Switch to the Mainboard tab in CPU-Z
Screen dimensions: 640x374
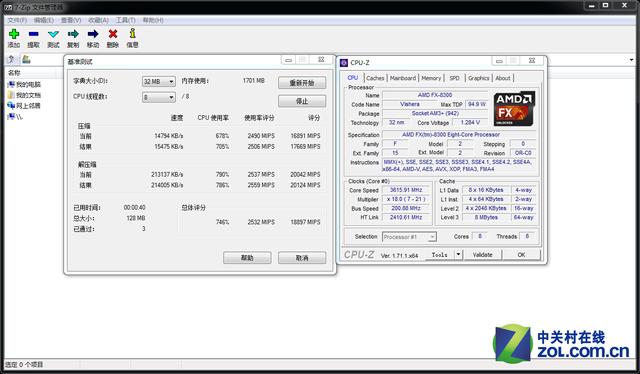(x=403, y=78)
